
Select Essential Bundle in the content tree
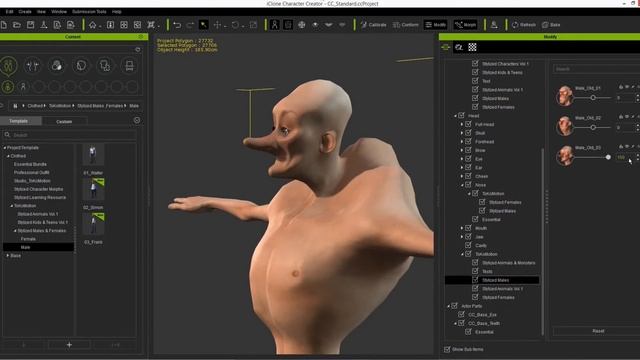pyautogui.click(x=30, y=164)
